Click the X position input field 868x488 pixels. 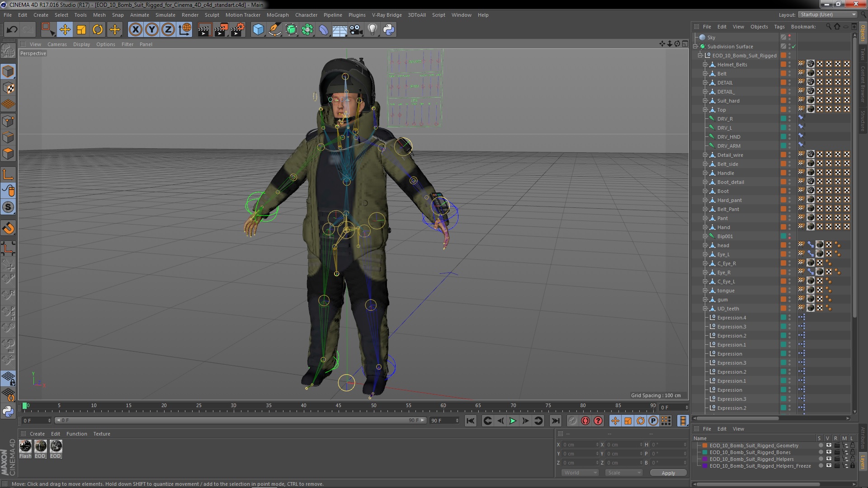580,445
